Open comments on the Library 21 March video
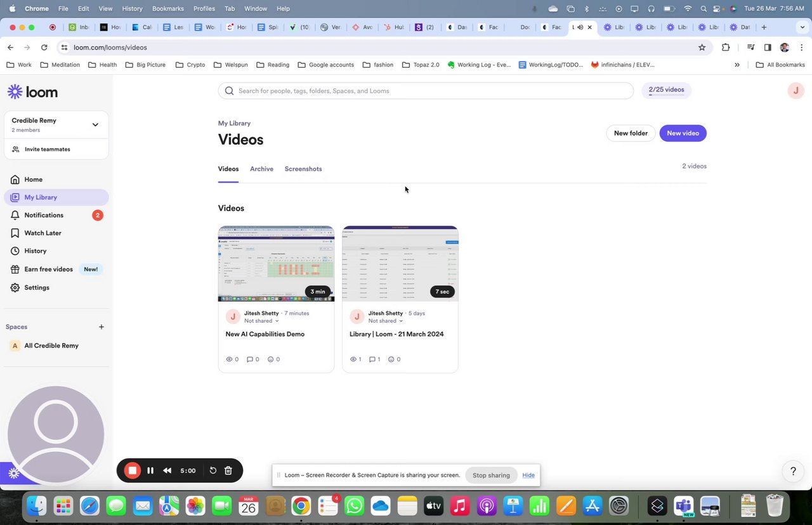The image size is (812, 525). coord(374,360)
